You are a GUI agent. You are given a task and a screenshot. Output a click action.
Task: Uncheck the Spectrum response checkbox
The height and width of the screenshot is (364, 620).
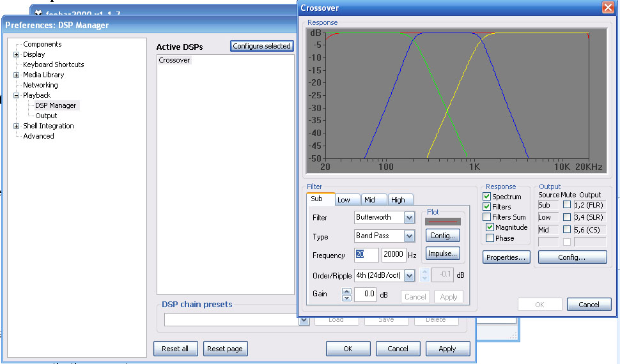(x=487, y=197)
